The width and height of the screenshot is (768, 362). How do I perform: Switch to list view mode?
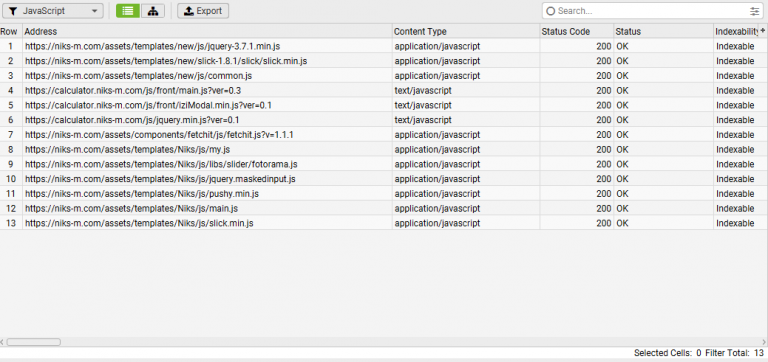point(128,11)
